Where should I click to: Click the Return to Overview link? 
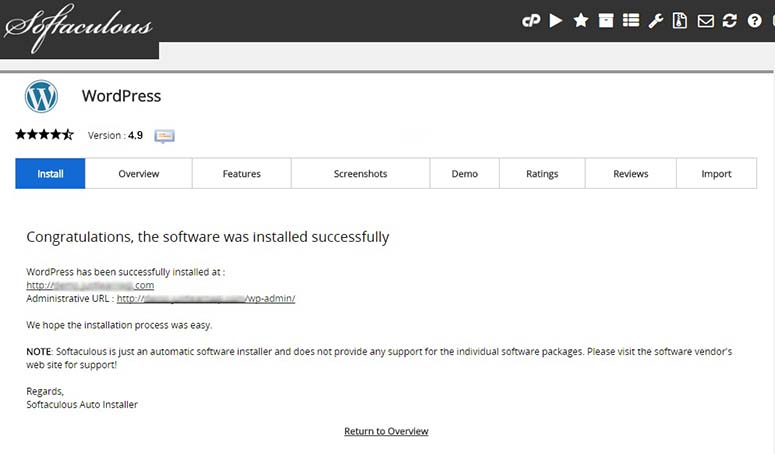386,431
